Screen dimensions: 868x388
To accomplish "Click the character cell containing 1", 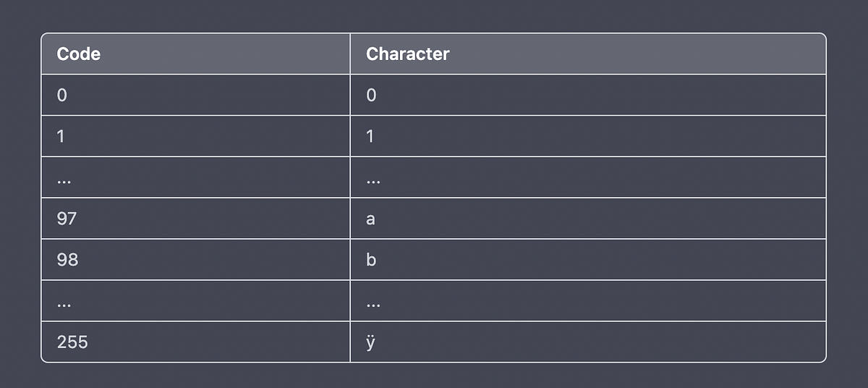I will pyautogui.click(x=370, y=136).
